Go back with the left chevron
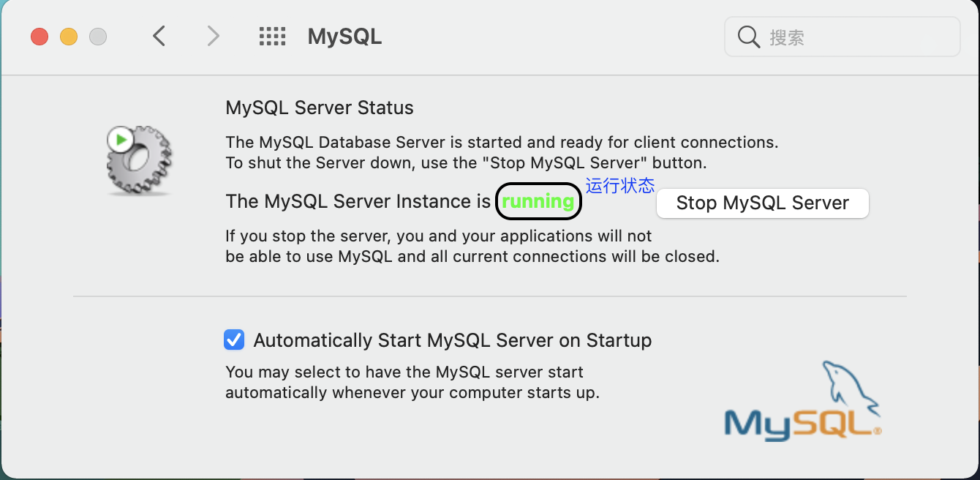The width and height of the screenshot is (980, 480). pyautogui.click(x=159, y=36)
